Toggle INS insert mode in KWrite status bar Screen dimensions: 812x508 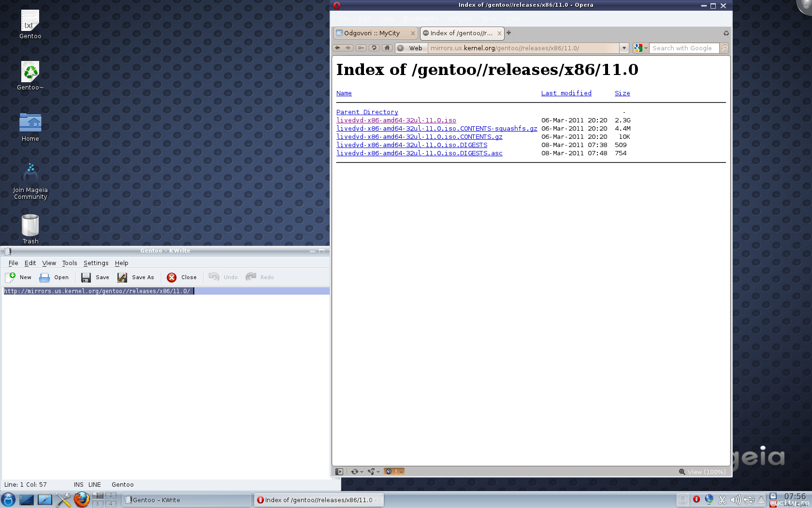[x=79, y=485]
